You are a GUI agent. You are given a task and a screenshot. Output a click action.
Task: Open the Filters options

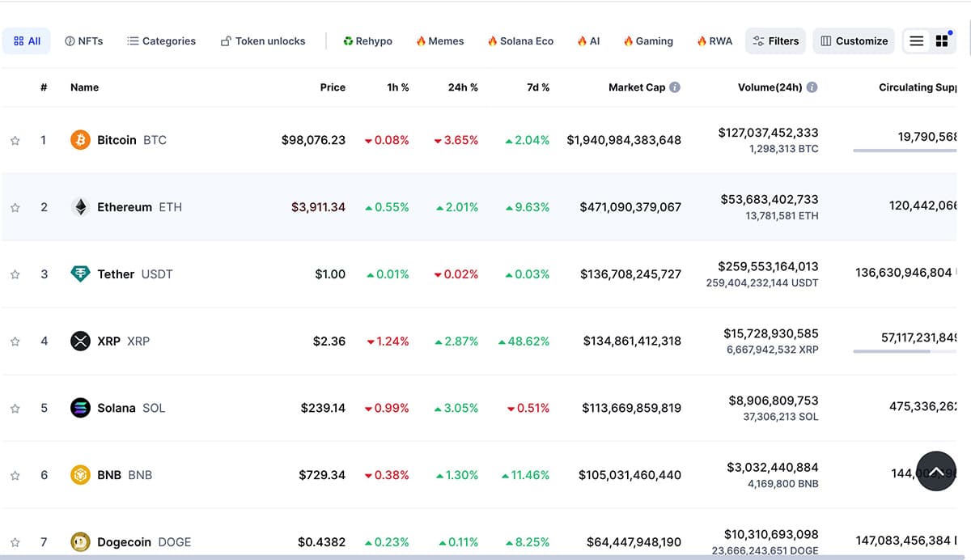tap(775, 41)
